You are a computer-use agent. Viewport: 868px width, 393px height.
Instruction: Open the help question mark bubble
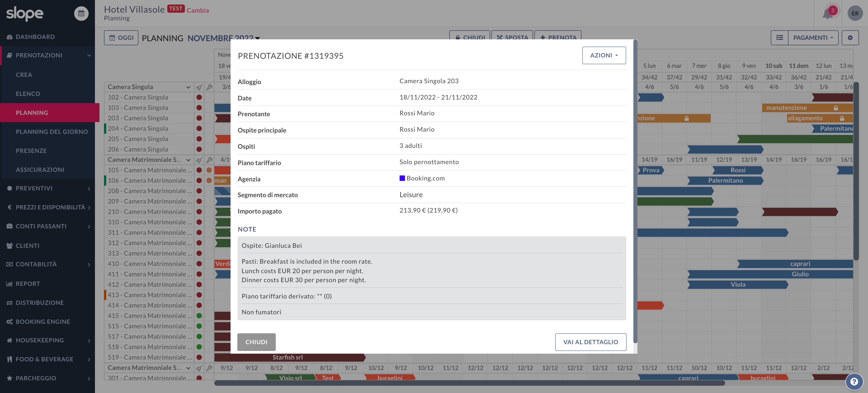[x=854, y=381]
